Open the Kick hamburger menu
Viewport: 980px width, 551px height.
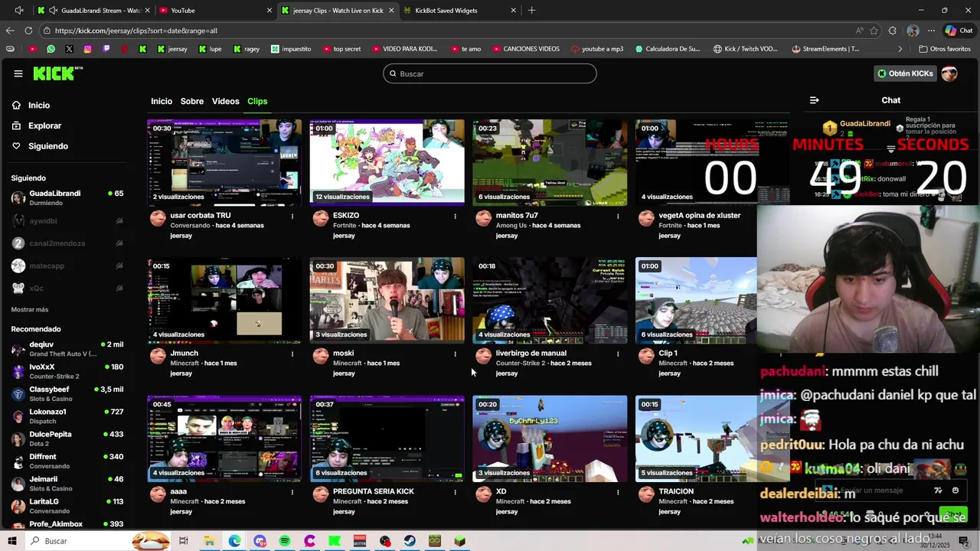coord(18,73)
